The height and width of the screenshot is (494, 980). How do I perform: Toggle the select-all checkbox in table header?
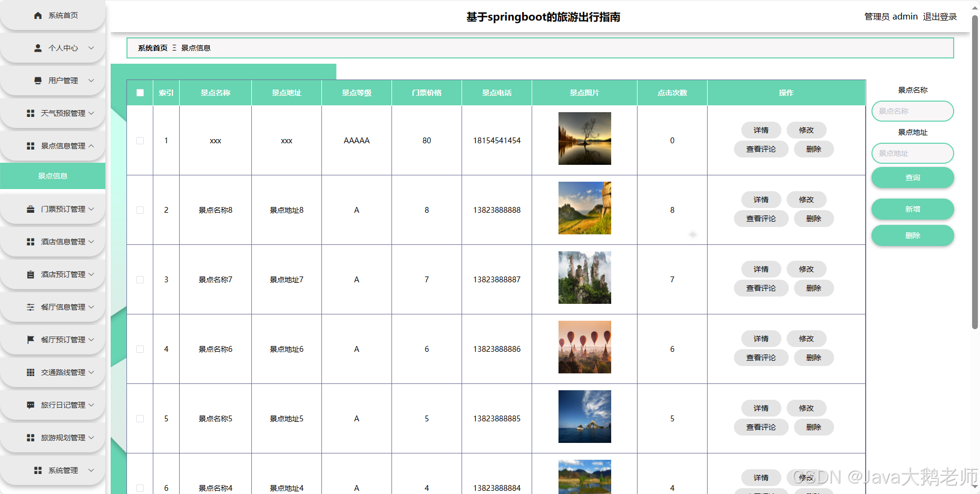(x=140, y=93)
